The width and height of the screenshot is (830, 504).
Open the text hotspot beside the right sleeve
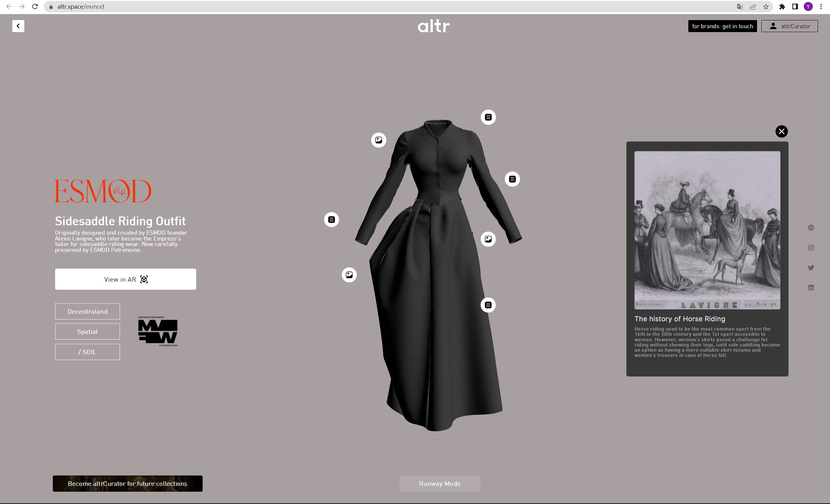point(512,179)
